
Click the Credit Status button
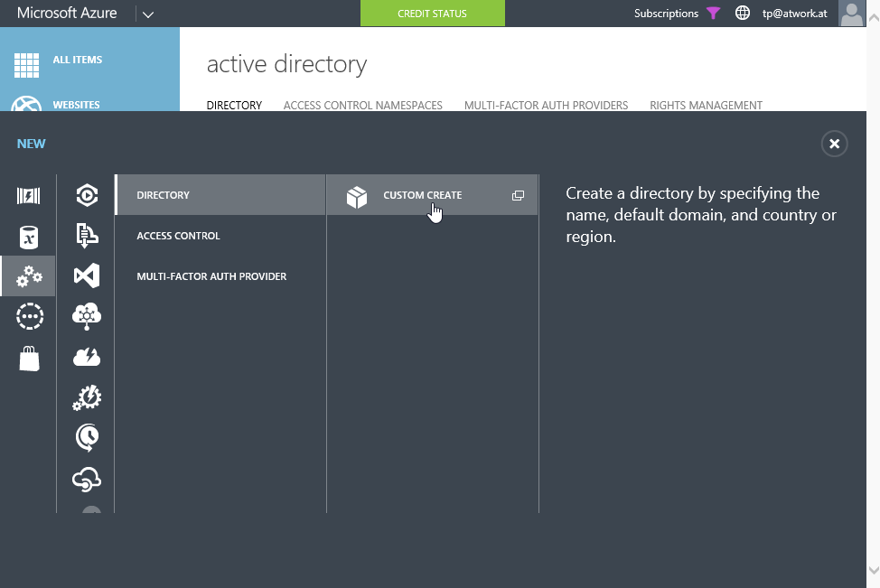pyautogui.click(x=432, y=13)
